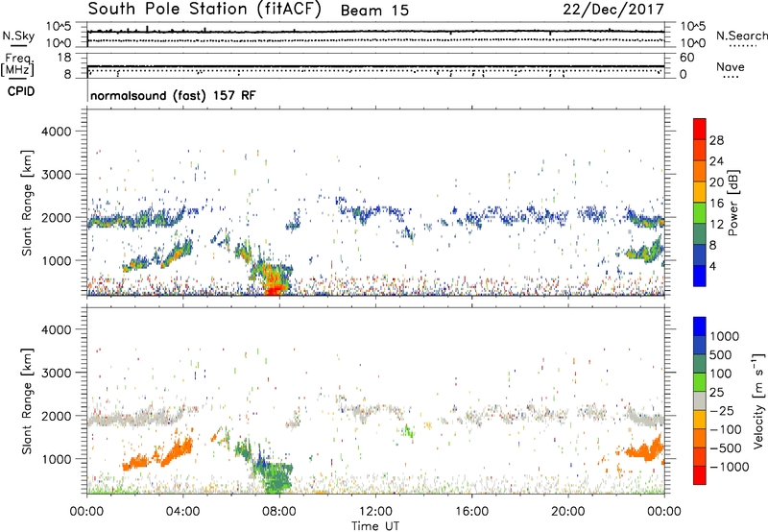This screenshot has width=768, height=532.
Task: Click the '20:00' time axis label
Action: pyautogui.click(x=567, y=512)
